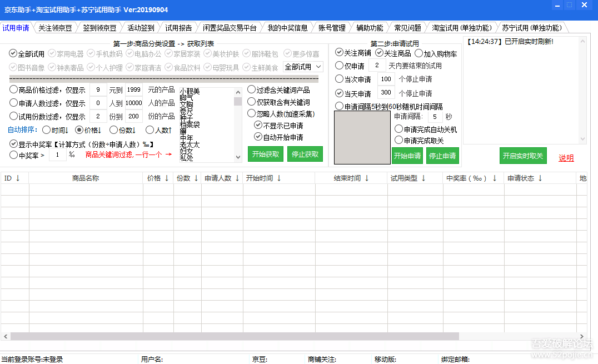598x364 pixels.
Task: Click the 开始获取 button
Action: [266, 154]
